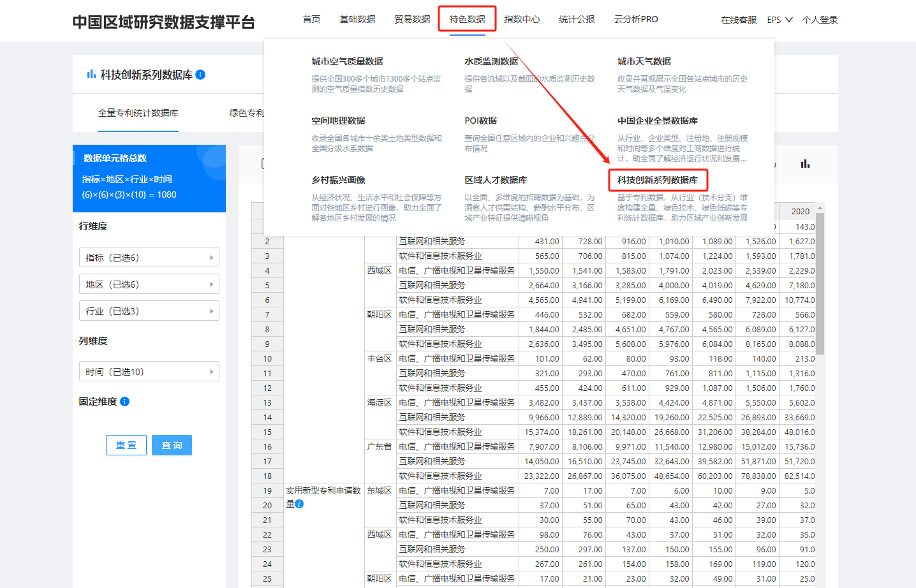Expand the 地区（已选6）selector
Screen dimensions: 916x588
149,284
